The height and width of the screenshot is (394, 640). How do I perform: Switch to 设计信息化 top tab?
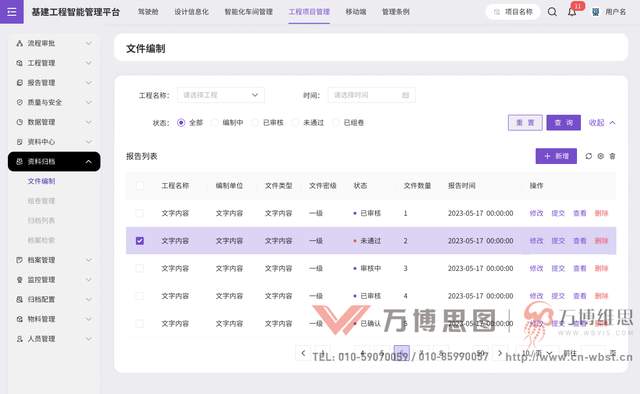coord(191,12)
